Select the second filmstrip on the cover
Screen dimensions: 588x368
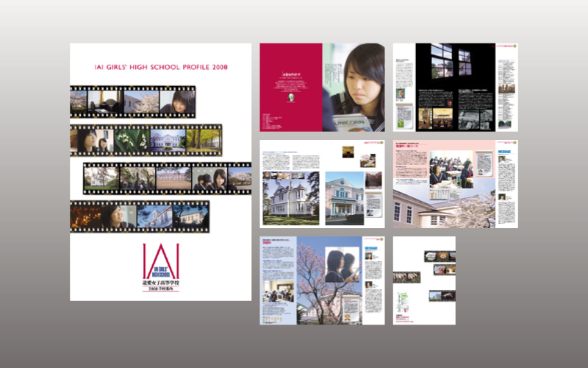click(x=146, y=138)
